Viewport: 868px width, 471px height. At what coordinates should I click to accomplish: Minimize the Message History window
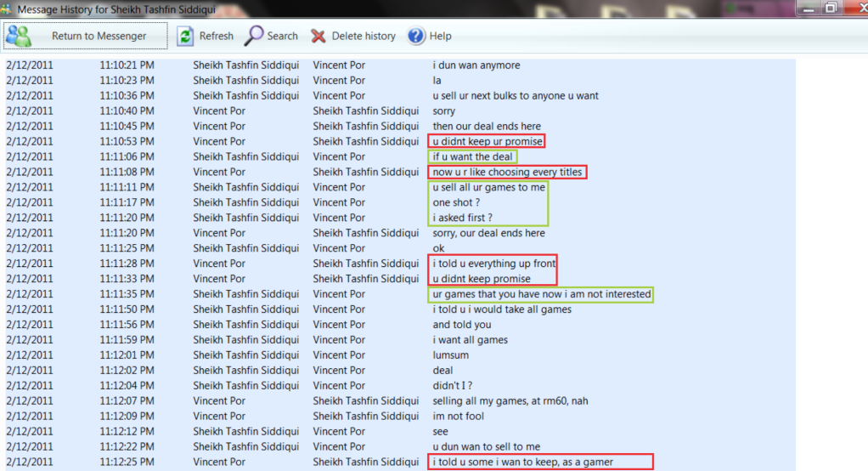click(809, 8)
